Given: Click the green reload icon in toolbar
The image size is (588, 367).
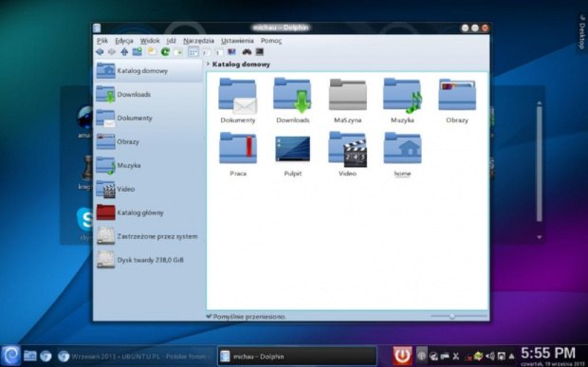Looking at the screenshot, I should pos(165,52).
